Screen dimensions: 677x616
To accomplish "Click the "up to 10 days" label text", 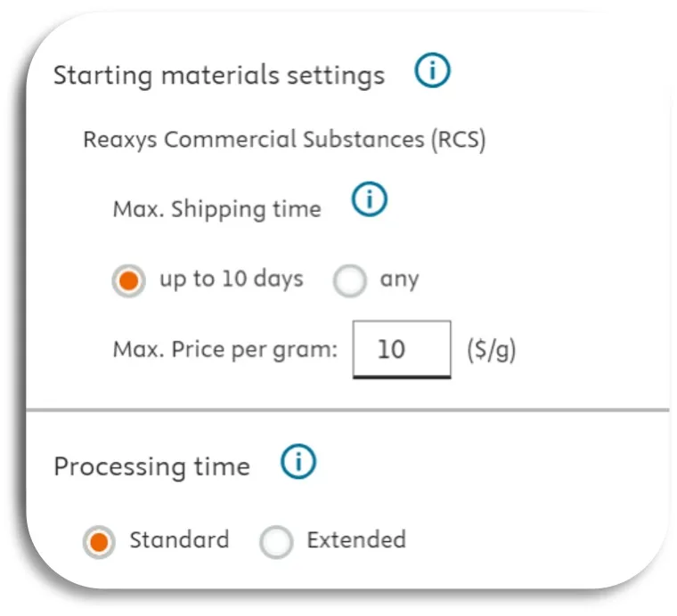I will (x=232, y=280).
